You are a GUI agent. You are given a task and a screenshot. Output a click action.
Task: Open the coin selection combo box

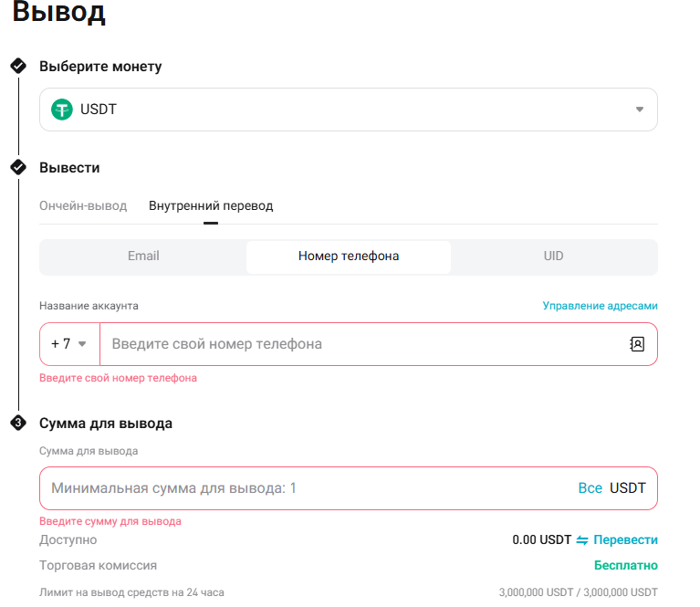point(349,110)
